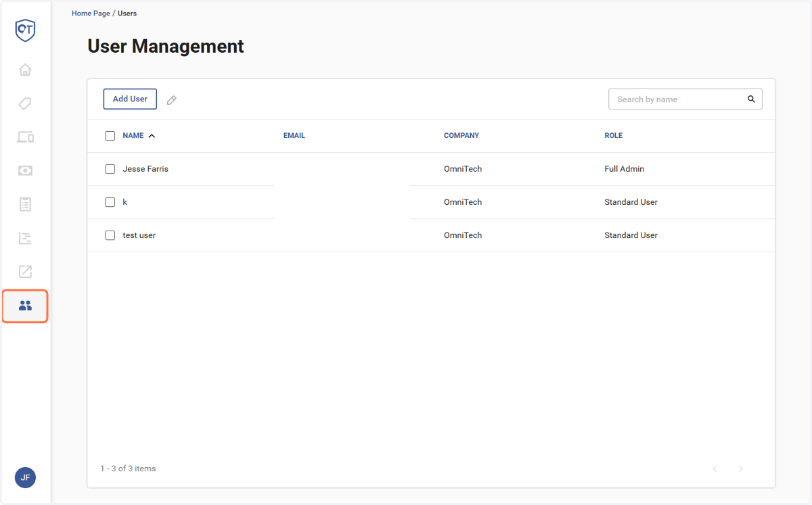Open the external link icon in sidebar

click(x=25, y=272)
